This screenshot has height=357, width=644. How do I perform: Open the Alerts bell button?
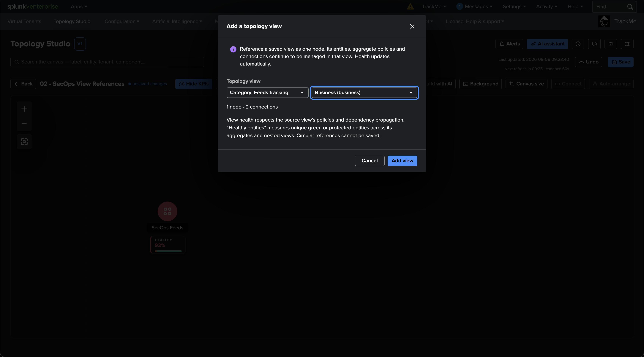[x=509, y=44]
